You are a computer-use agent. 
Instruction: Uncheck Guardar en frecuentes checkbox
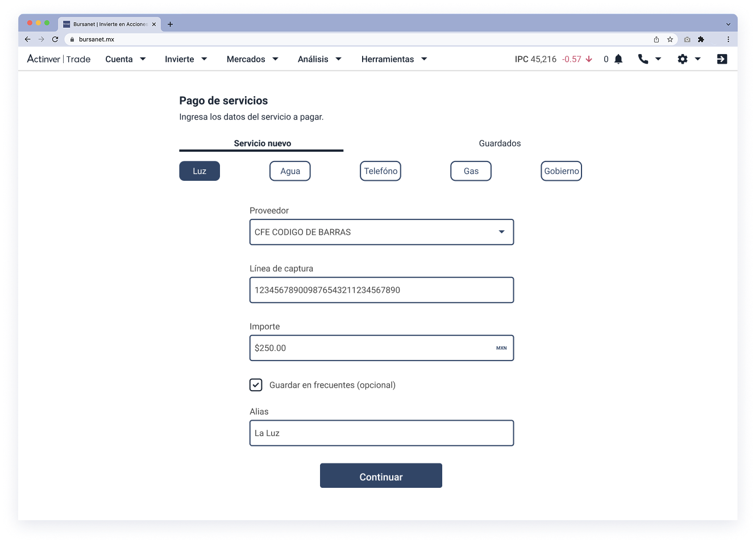point(256,385)
